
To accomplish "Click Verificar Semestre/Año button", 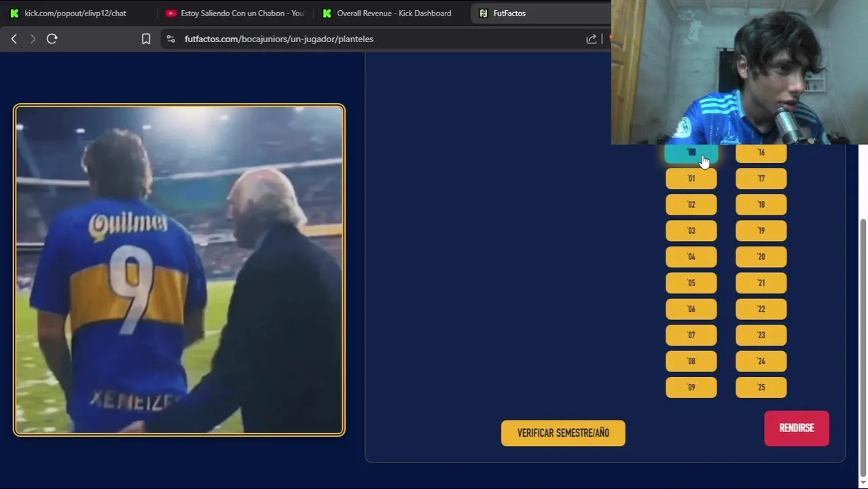I will click(563, 433).
